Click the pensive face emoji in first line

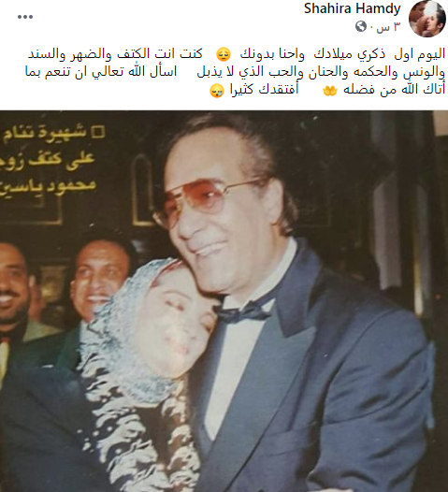224,54
